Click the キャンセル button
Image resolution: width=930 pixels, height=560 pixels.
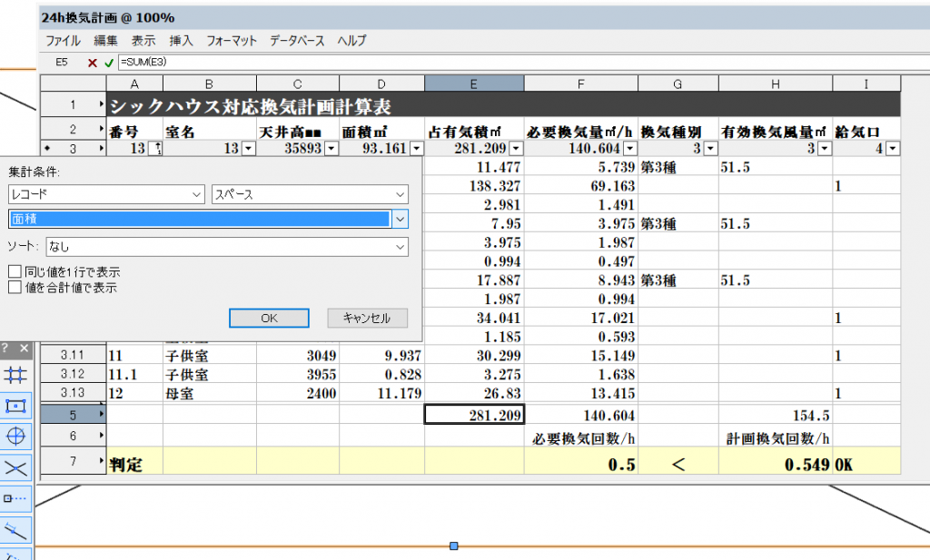pos(367,318)
